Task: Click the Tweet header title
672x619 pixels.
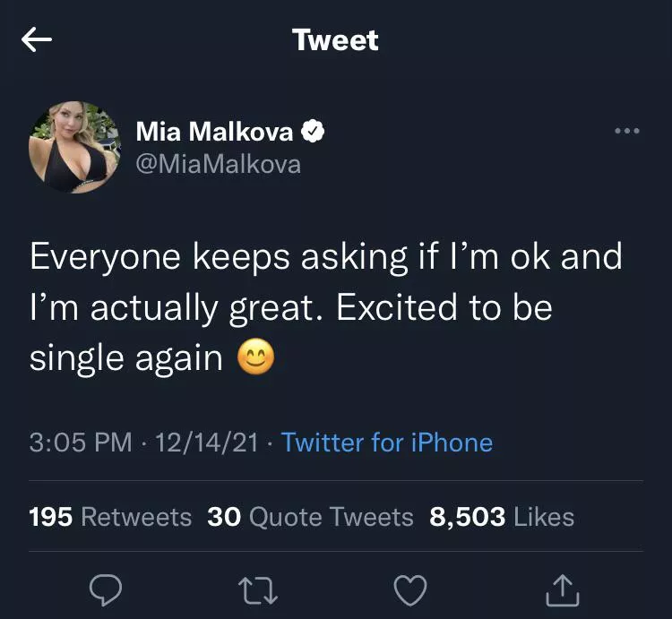Action: 335,40
